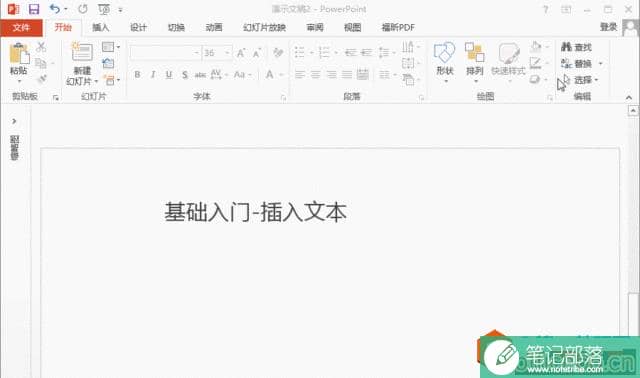Collapse the ribbon with up arrow
Viewport: 640px width, 378px height.
629,98
